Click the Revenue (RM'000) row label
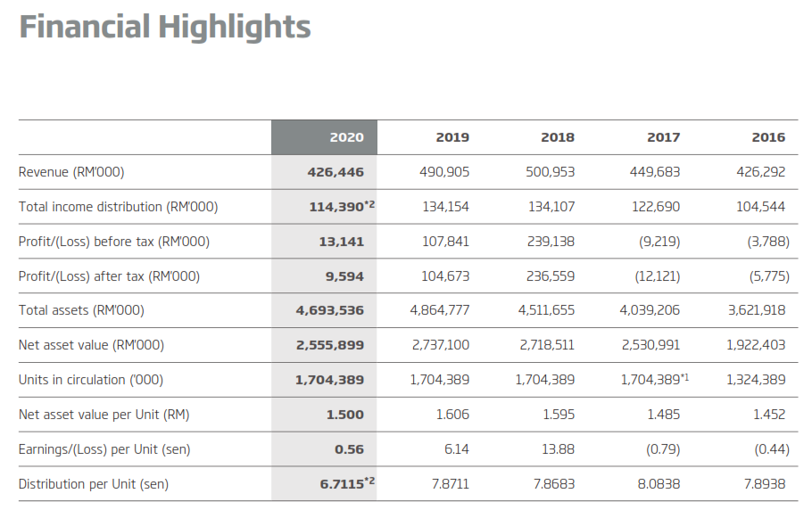 pyautogui.click(x=71, y=172)
